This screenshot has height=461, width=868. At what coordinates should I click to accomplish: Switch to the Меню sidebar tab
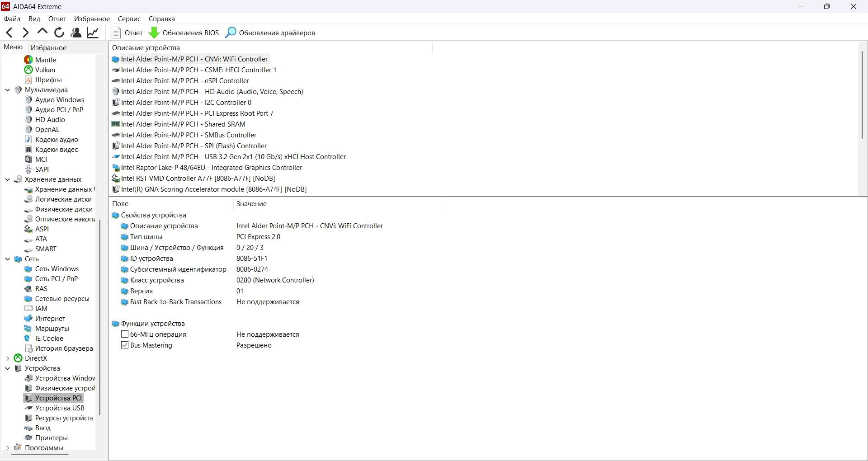click(x=13, y=47)
